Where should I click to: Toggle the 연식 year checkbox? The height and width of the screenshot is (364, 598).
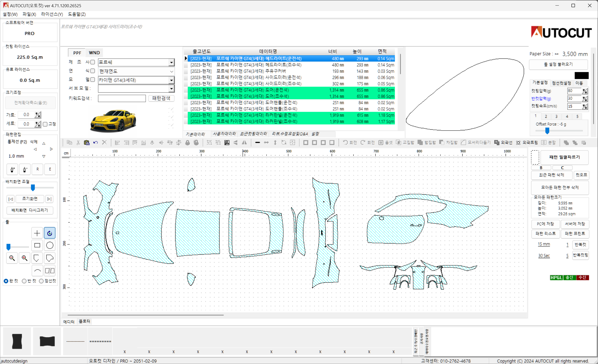point(92,71)
